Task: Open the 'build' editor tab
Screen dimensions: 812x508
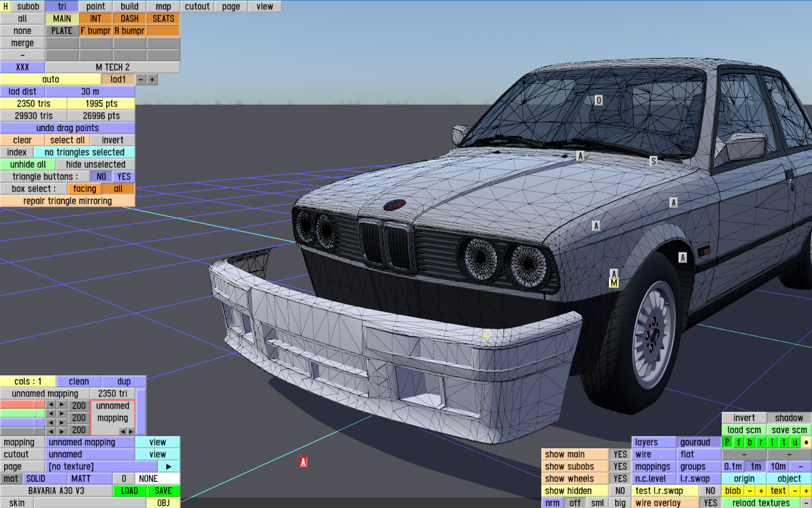Action: tap(130, 6)
